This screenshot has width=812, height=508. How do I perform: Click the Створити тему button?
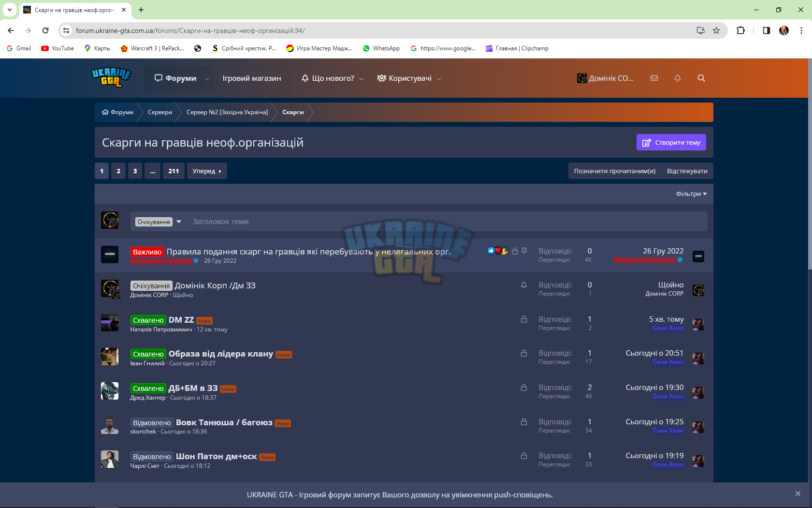click(x=671, y=142)
